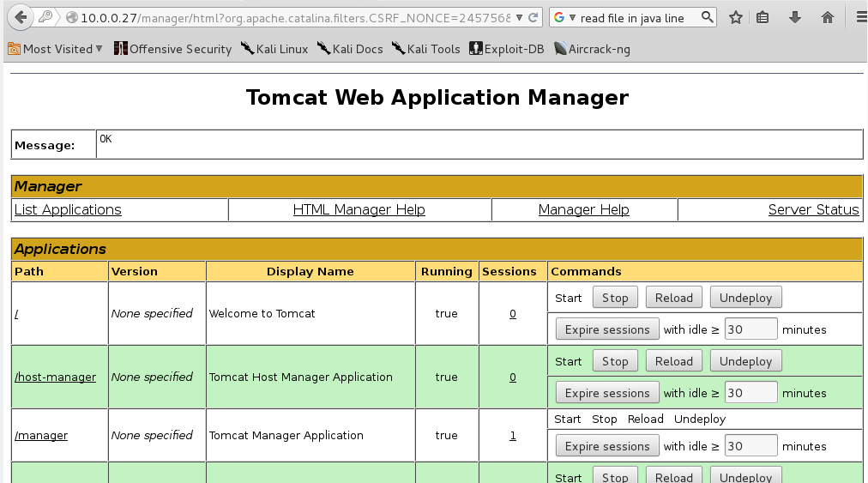Click the sessions count 0 for host-manager
This screenshot has height=483, width=868.
click(513, 377)
